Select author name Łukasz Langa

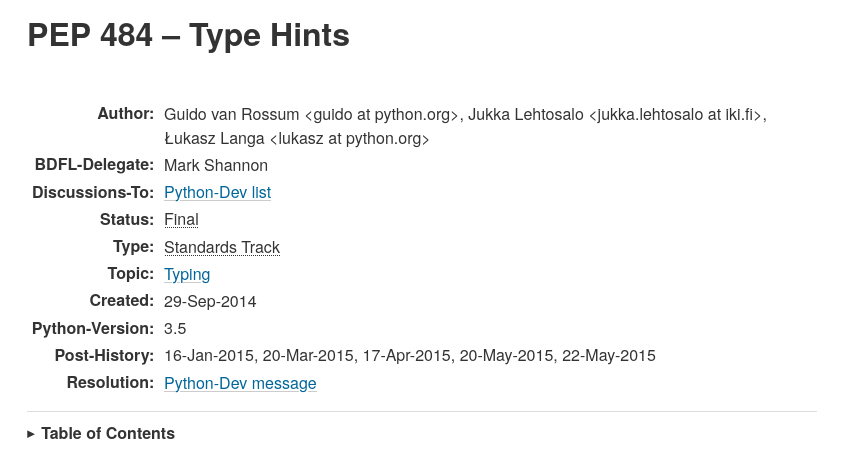pyautogui.click(x=214, y=139)
